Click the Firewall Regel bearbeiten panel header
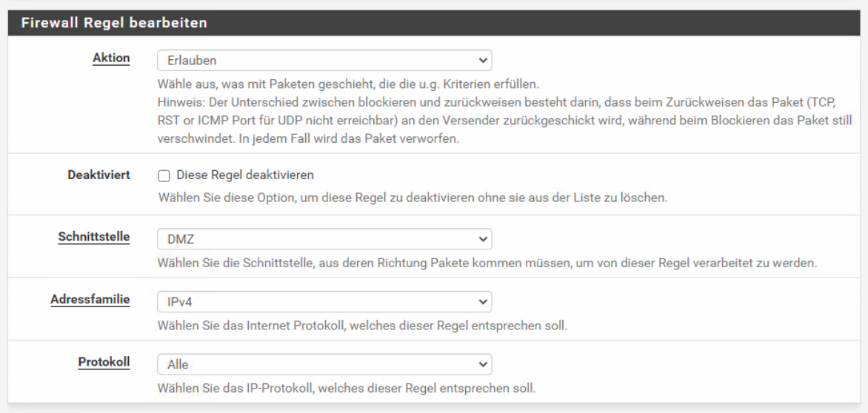 [x=434, y=23]
